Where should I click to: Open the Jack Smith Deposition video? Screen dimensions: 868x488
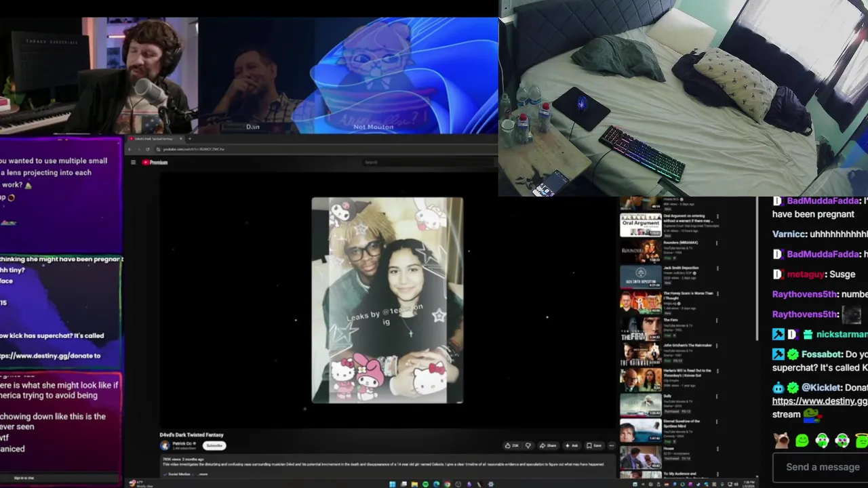640,277
